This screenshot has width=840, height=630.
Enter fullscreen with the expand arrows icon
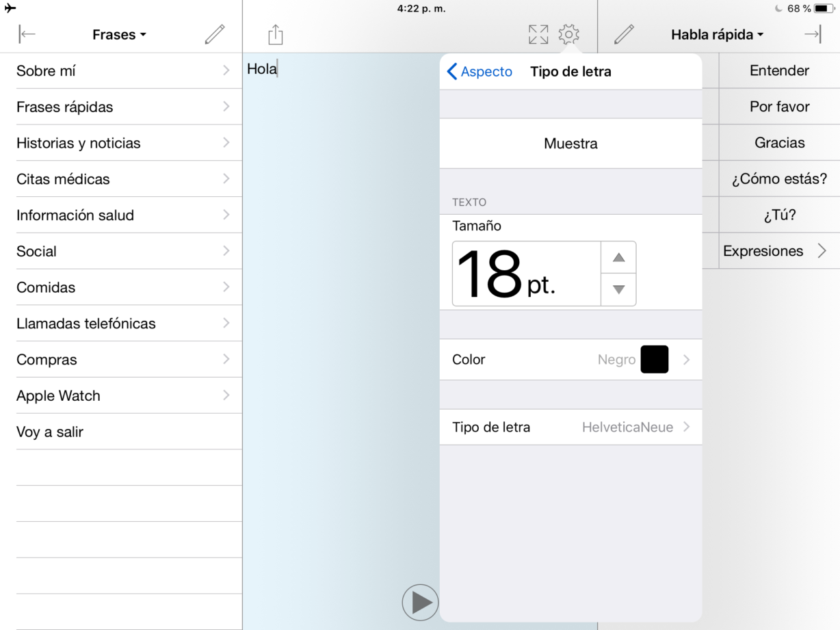[538, 34]
